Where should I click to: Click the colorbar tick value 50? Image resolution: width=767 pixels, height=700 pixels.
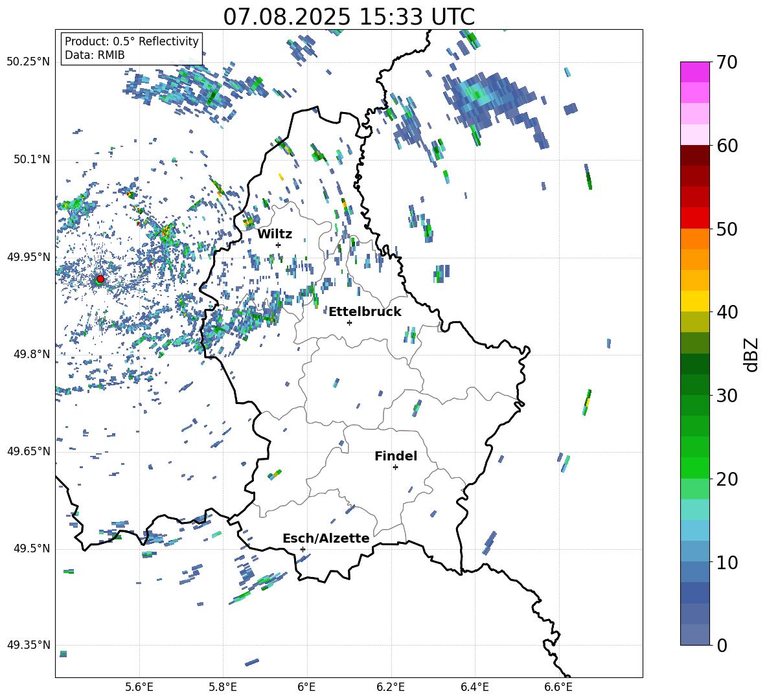point(727,229)
